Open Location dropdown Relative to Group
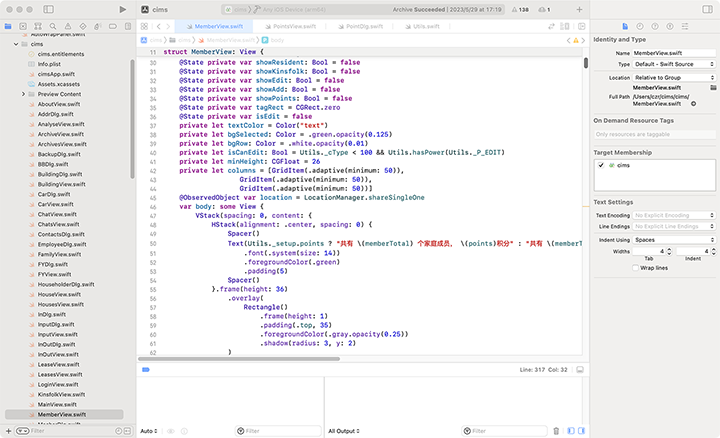The image size is (720, 438). (x=674, y=78)
